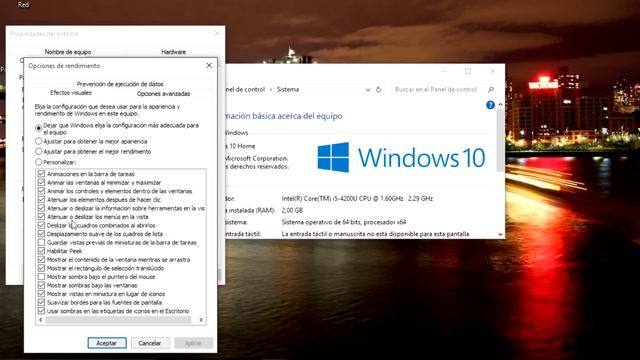Viewport: 640px width, 360px height.
Task: Click the Cancelar button
Action: [x=150, y=343]
